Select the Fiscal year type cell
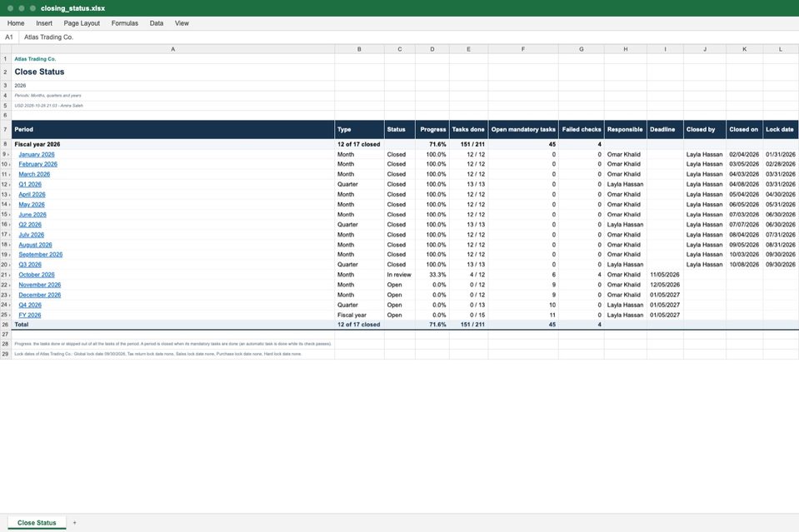Image resolution: width=799 pixels, height=532 pixels. coord(359,316)
